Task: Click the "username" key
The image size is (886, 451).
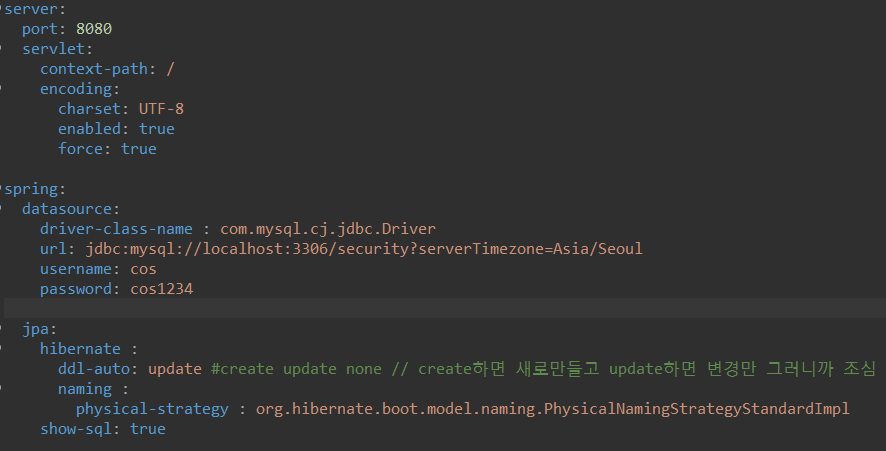Action: (76, 269)
